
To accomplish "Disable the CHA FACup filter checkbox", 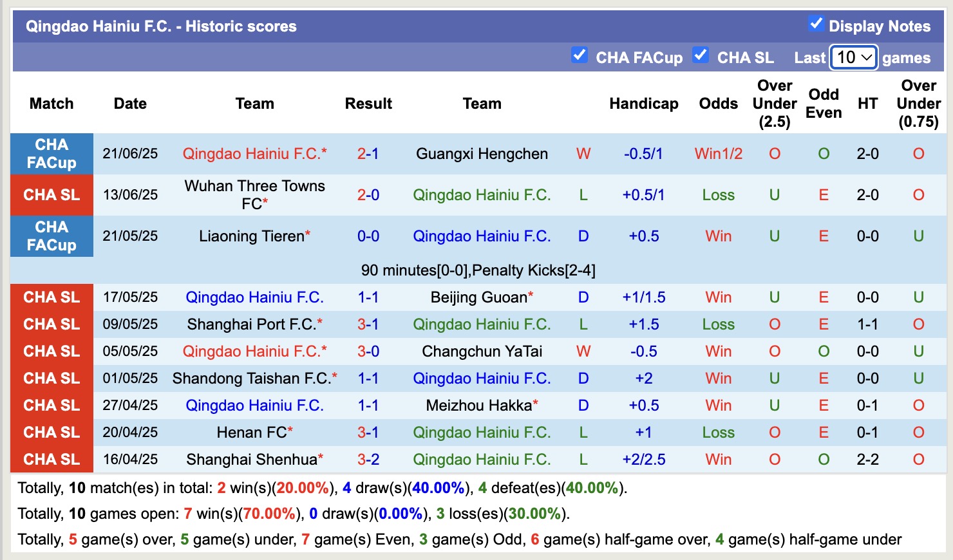I will click(x=580, y=54).
